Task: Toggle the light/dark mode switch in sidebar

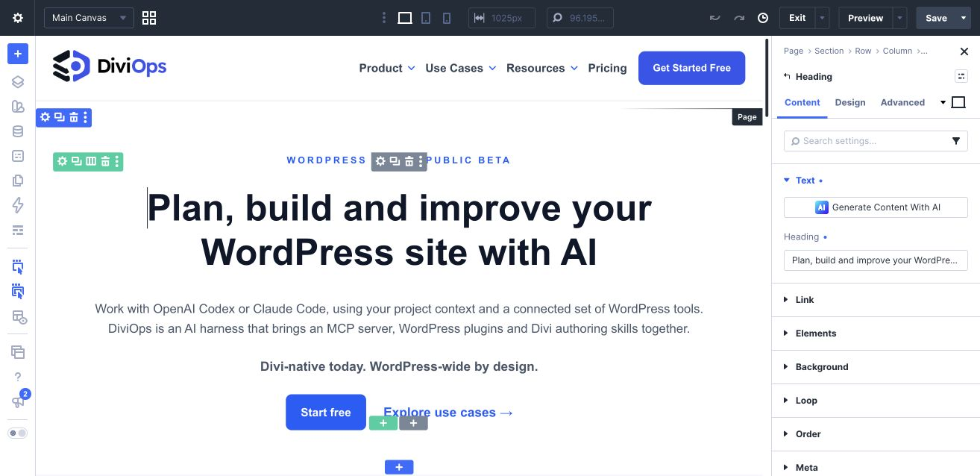Action: pyautogui.click(x=18, y=433)
